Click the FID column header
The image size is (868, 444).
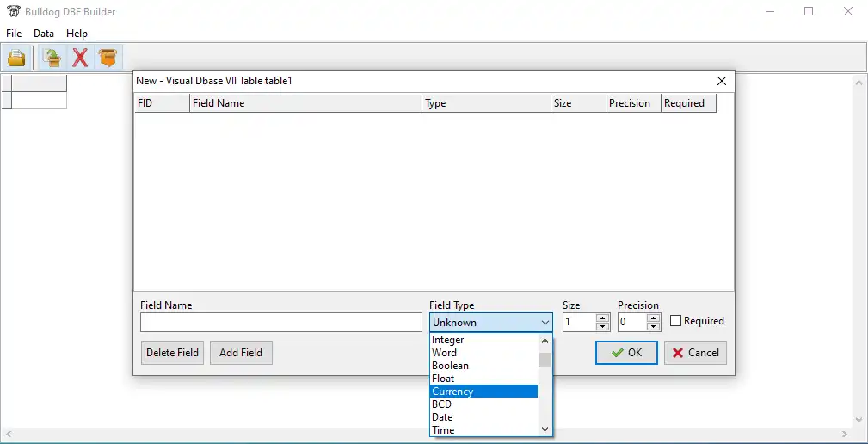(x=163, y=103)
